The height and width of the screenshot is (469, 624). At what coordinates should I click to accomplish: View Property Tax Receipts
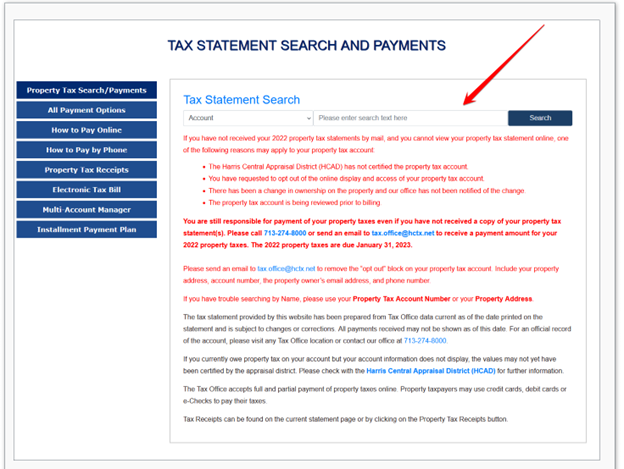86,170
